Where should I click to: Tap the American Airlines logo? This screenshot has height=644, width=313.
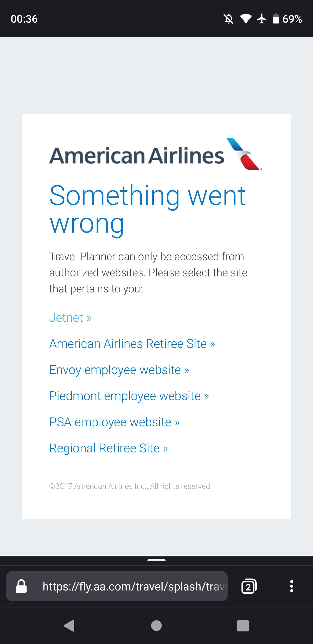pos(156,154)
